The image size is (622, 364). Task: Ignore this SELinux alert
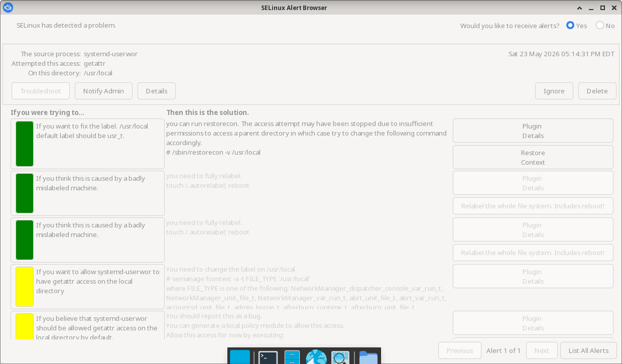click(x=554, y=91)
